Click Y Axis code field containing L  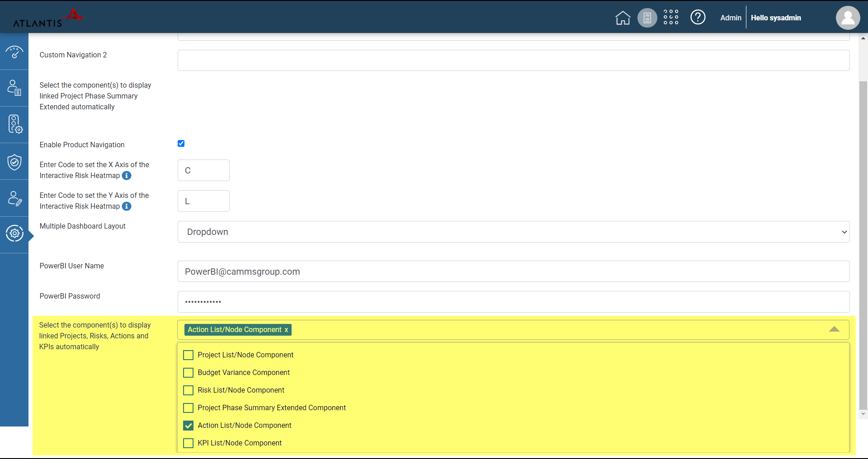coord(203,201)
